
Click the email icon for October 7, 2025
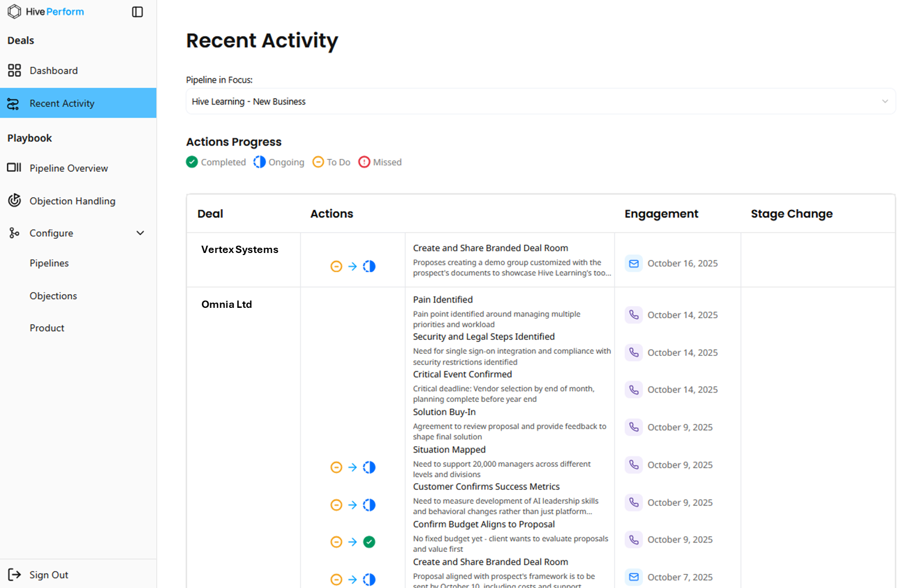[x=633, y=577]
